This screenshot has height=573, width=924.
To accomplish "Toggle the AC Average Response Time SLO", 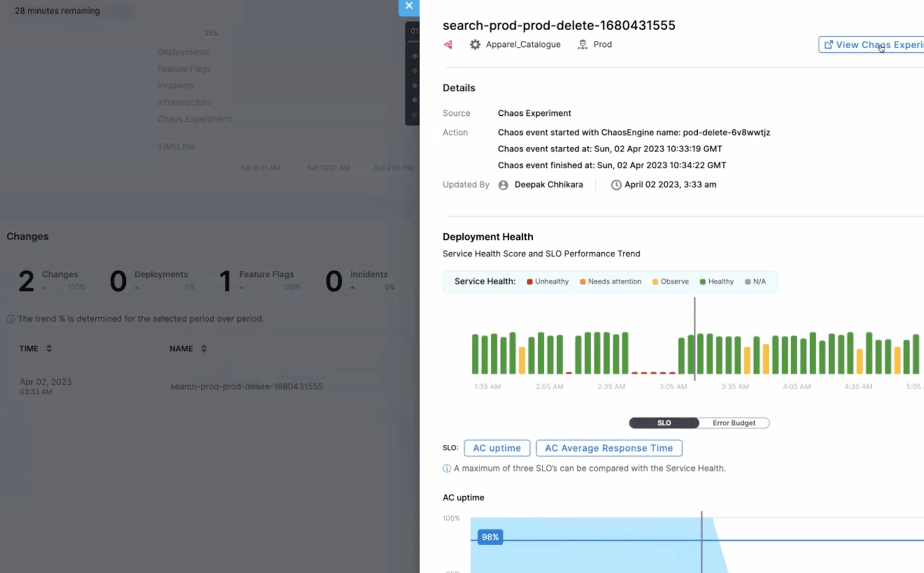I will pyautogui.click(x=609, y=448).
